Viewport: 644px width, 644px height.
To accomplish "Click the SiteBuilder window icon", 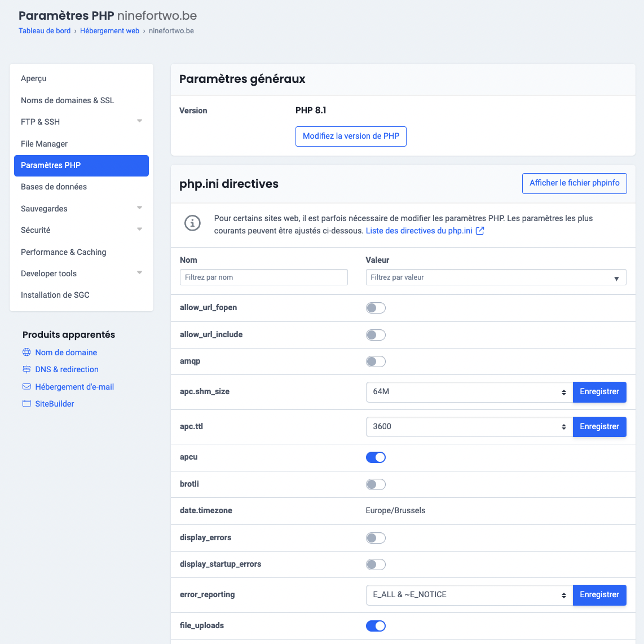I will click(27, 404).
